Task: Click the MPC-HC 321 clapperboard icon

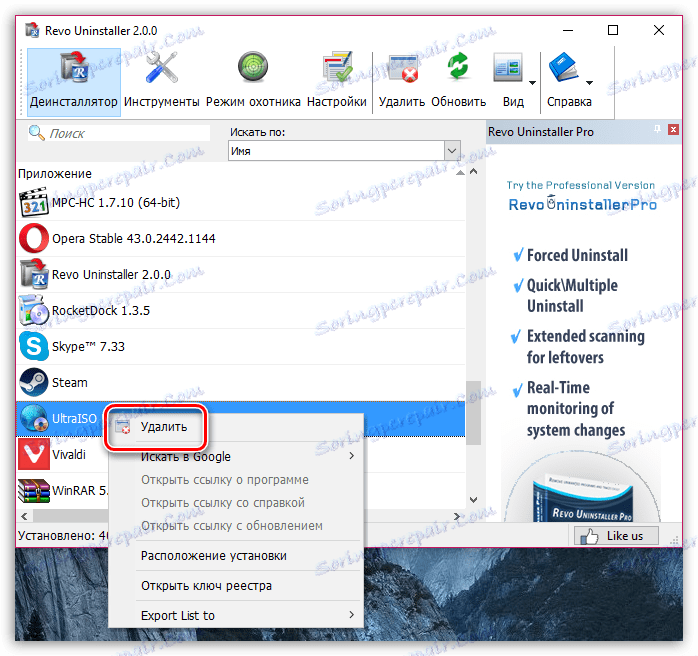Action: [x=34, y=203]
